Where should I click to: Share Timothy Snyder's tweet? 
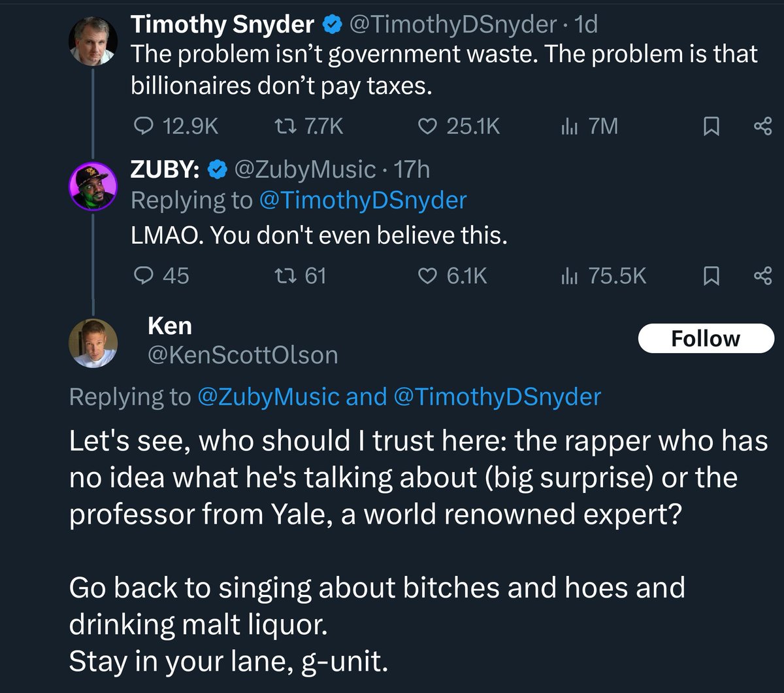[762, 126]
